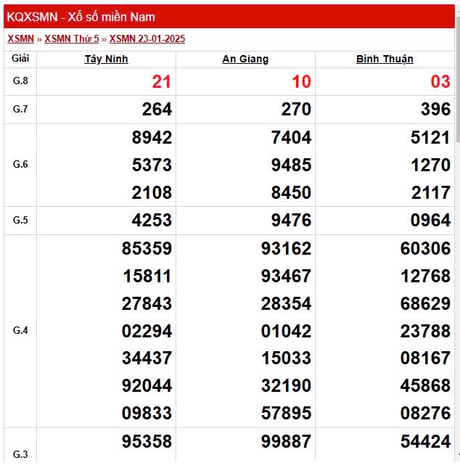Image resolution: width=460 pixels, height=476 pixels.
Task: Click the G.8 prize row label
Action: coord(20,81)
